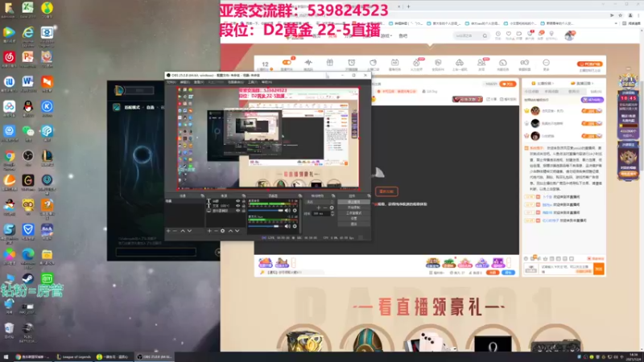Open scene transition type dropdown in OBS
Image resolution: width=644 pixels, height=362 pixels.
[320, 202]
